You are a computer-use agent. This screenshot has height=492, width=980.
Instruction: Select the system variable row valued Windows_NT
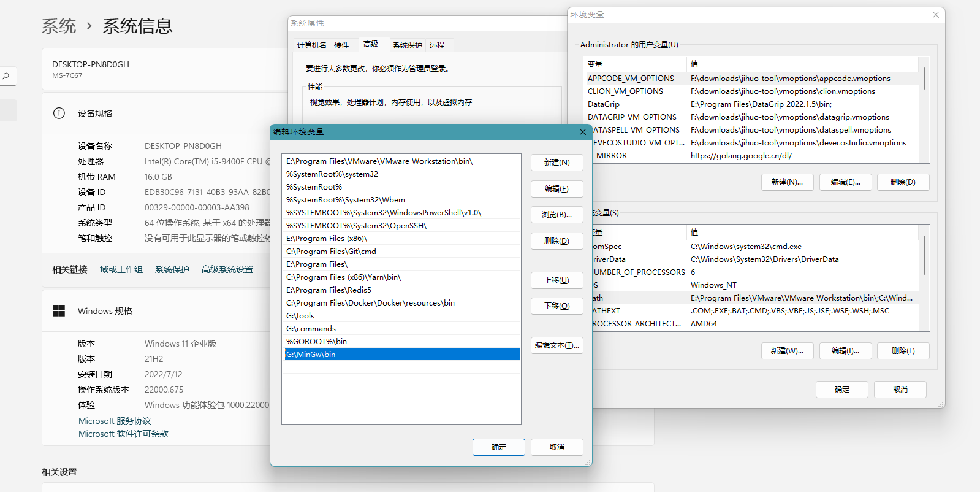pos(755,285)
